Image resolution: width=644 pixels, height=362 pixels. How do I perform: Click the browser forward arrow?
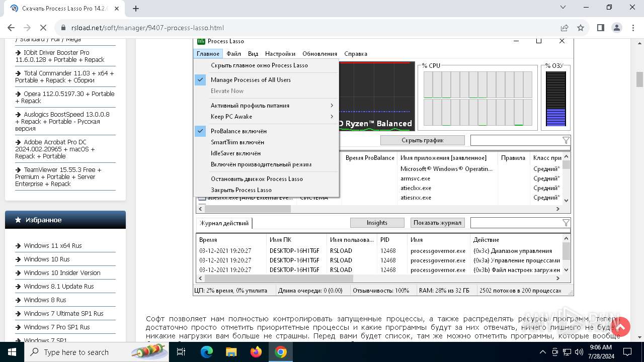[27, 28]
